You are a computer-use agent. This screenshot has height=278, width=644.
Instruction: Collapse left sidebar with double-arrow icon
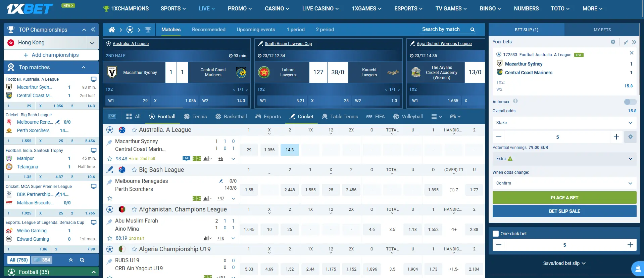click(93, 30)
